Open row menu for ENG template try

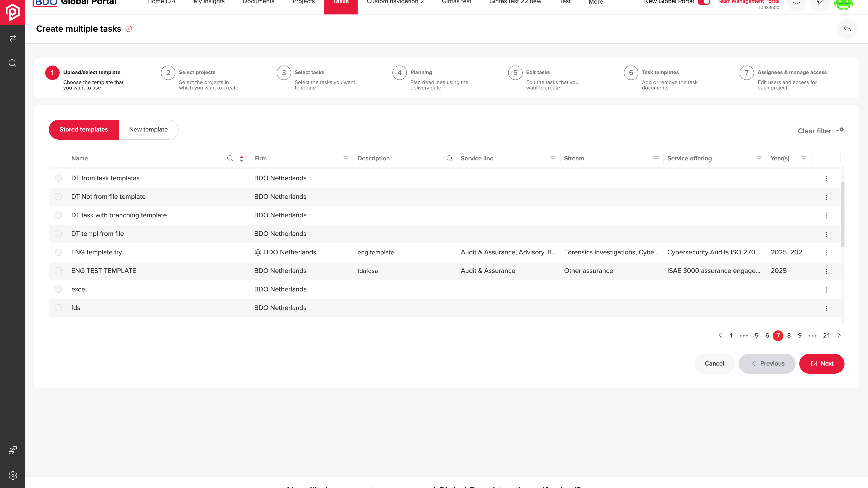[x=826, y=253]
